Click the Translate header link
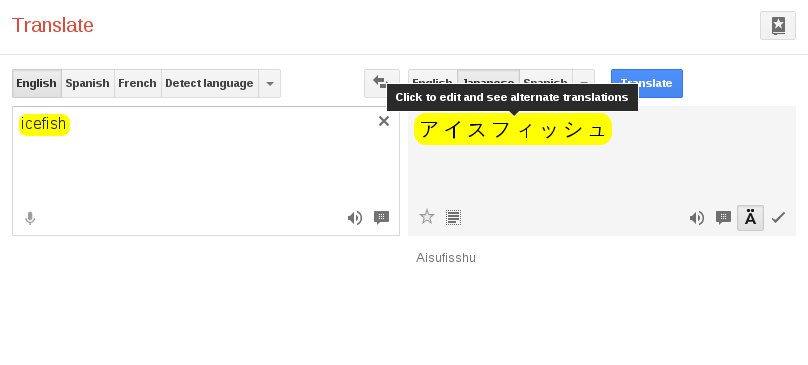Viewport: 808px width, 365px height. coord(53,25)
